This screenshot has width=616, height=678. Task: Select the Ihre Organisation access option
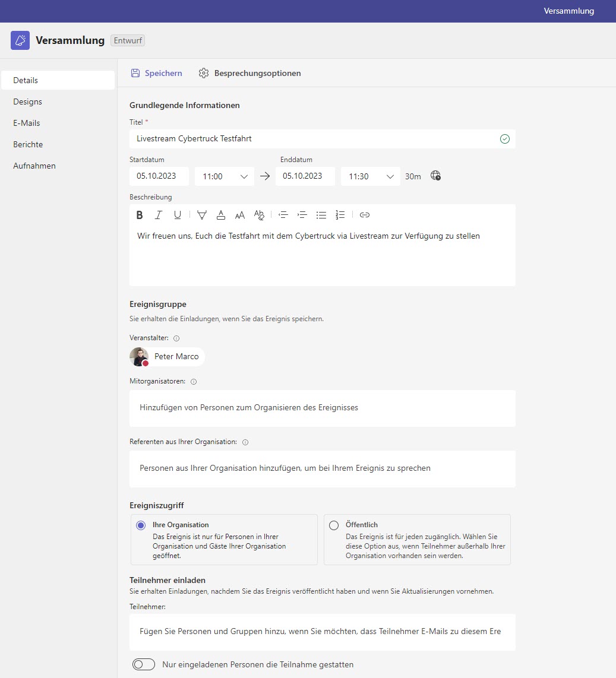pos(141,525)
